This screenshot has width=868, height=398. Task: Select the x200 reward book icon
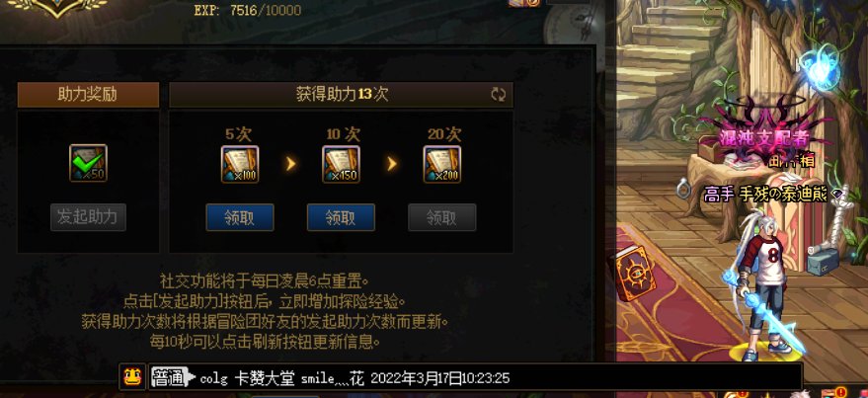click(x=442, y=164)
